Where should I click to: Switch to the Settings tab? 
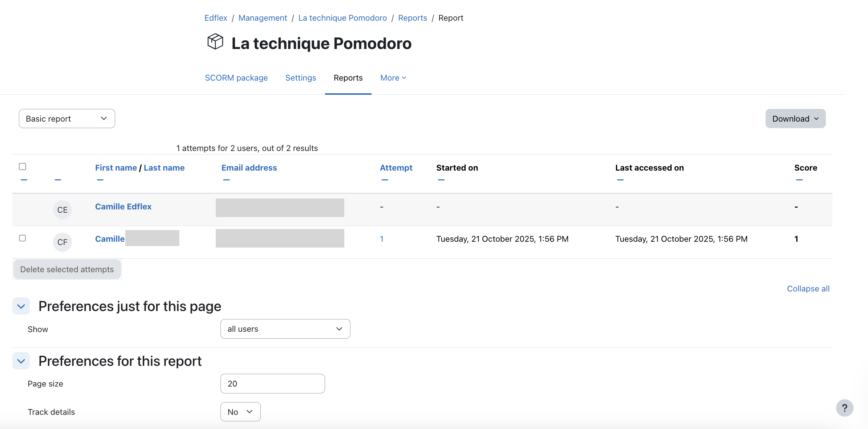point(301,78)
